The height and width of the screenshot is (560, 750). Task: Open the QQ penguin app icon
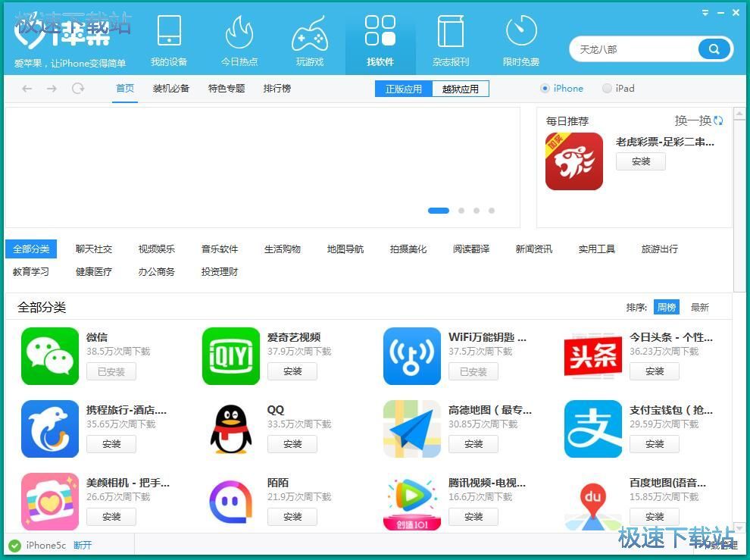(x=231, y=429)
